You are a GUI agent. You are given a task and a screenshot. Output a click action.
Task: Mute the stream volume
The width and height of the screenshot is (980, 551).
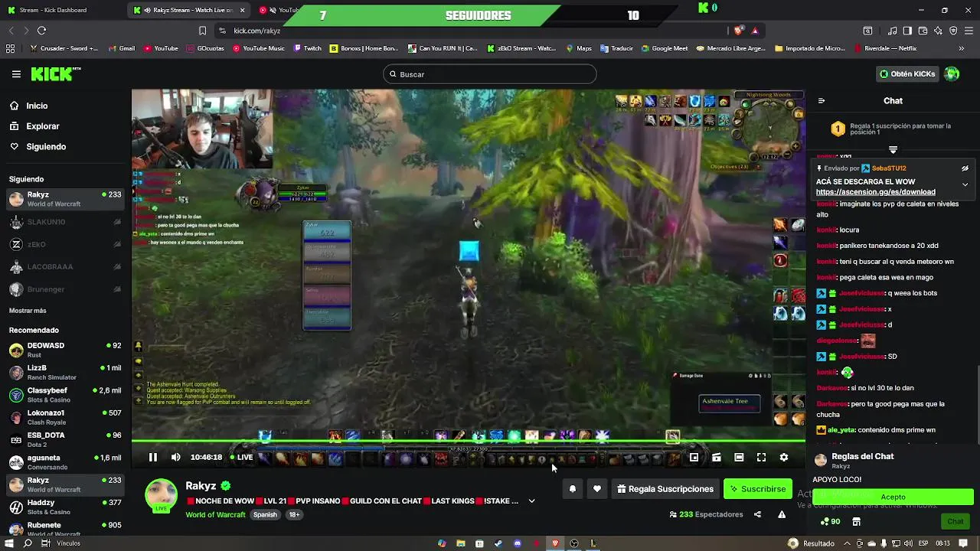tap(175, 458)
